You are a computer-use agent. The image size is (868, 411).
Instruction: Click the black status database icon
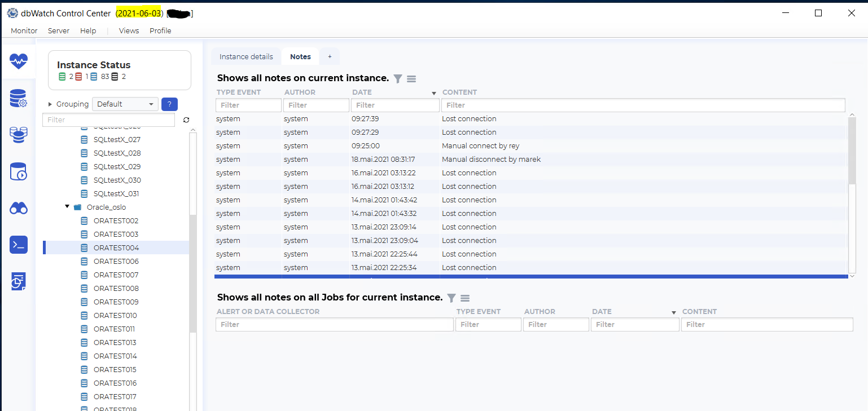pos(115,77)
